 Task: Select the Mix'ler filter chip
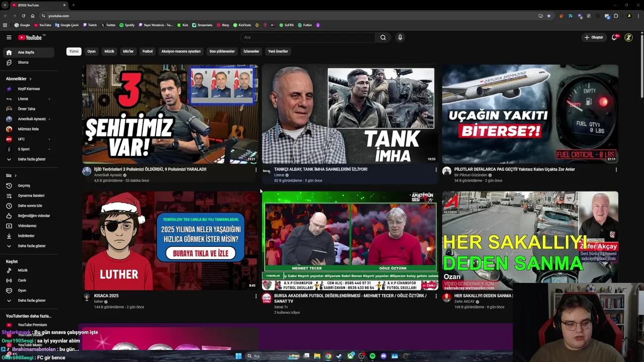coord(128,51)
